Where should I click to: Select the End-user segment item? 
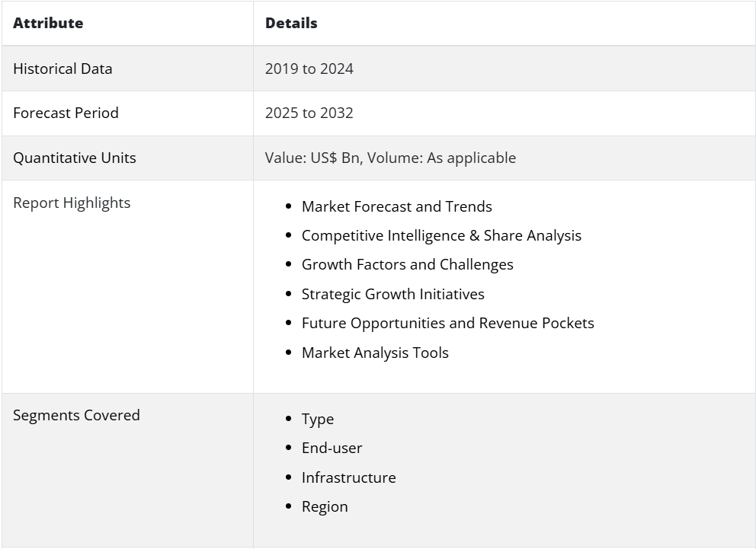332,448
